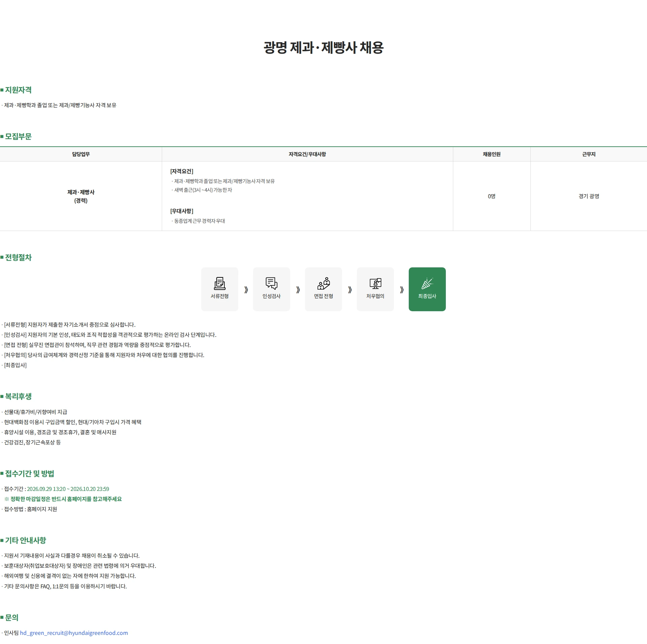647x644 pixels.
Task: Click the 접수기간 및 방법 heading
Action: 30,474
